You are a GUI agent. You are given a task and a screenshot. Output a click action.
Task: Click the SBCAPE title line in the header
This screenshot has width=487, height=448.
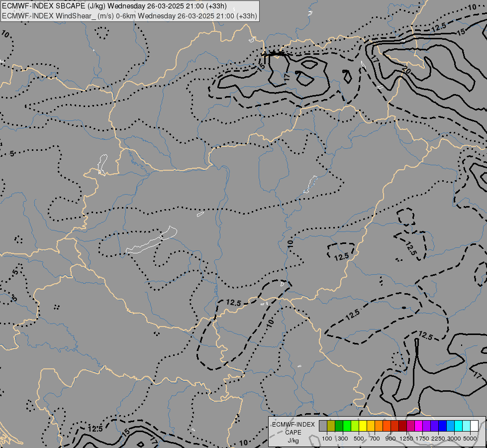click(x=114, y=6)
